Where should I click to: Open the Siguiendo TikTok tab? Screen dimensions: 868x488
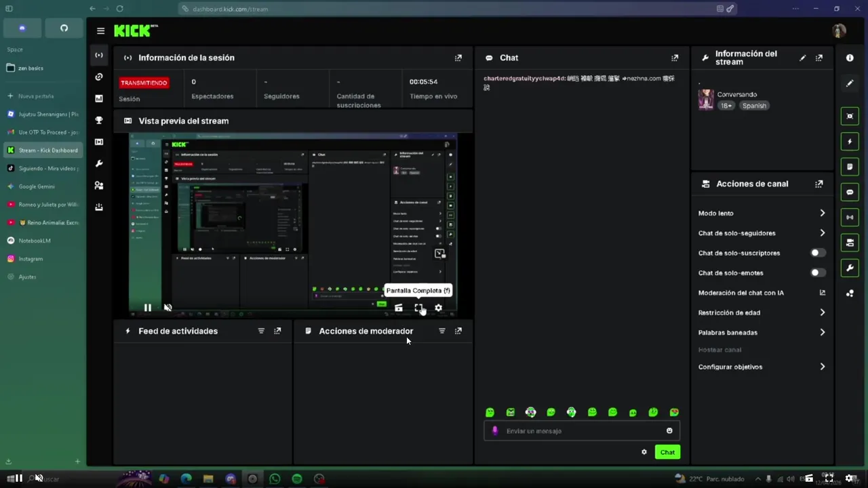pos(43,168)
